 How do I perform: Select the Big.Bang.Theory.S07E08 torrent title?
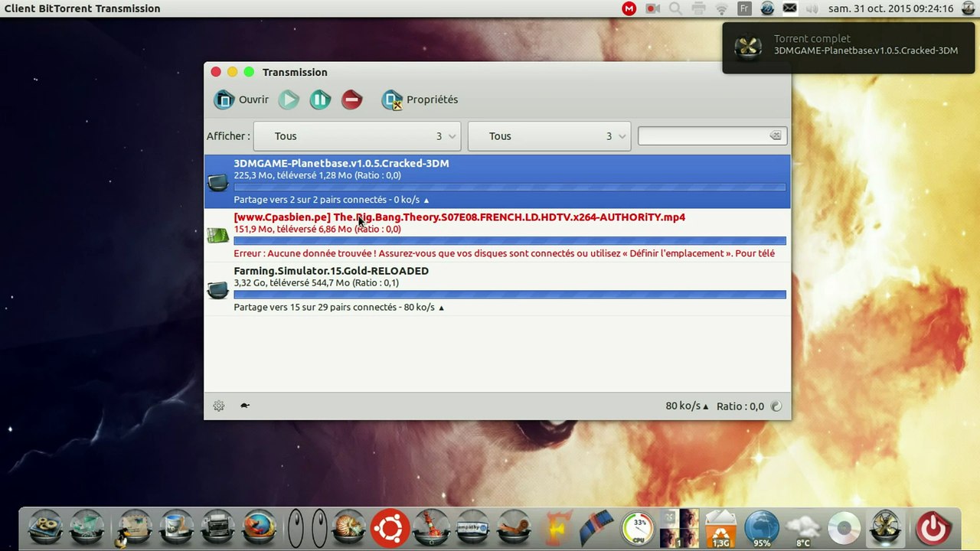point(459,217)
